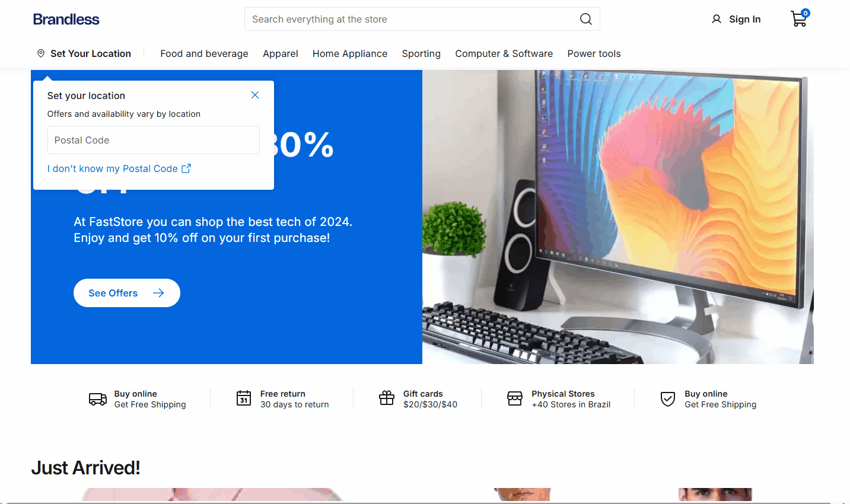Click the See Offers button
The image size is (850, 504).
[x=127, y=293]
